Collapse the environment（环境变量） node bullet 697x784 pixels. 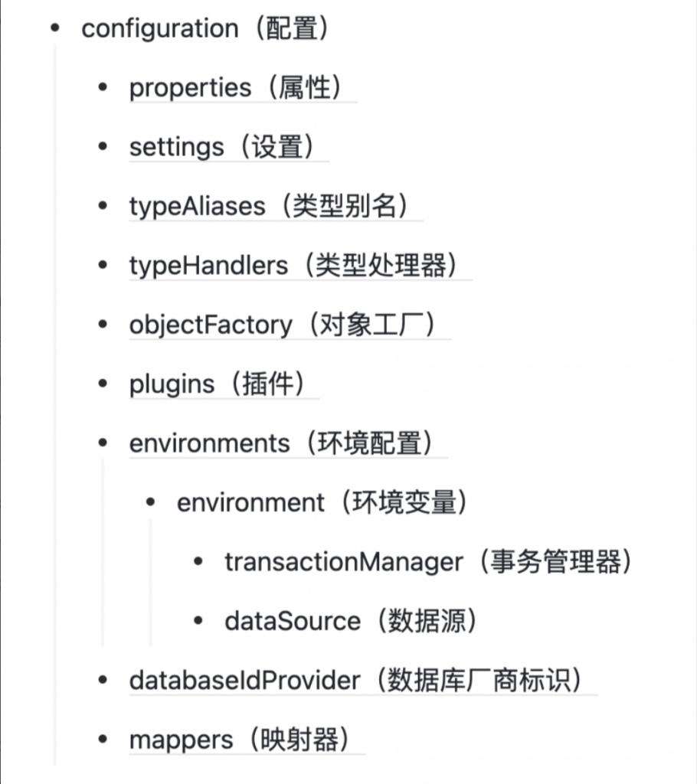click(150, 502)
